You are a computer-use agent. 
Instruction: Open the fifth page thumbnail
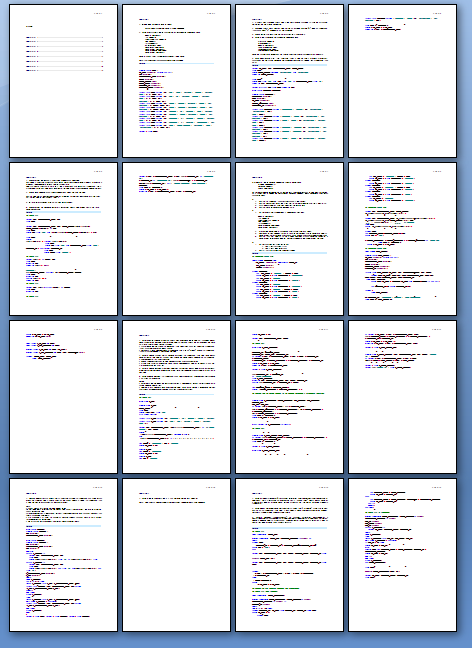(x=63, y=239)
